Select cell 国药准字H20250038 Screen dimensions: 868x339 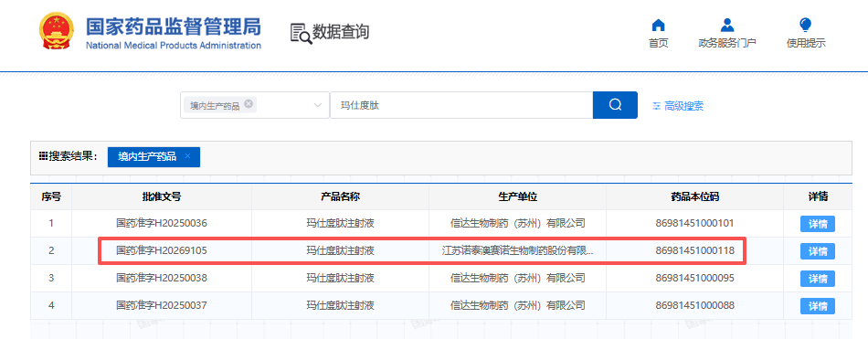[x=162, y=278]
